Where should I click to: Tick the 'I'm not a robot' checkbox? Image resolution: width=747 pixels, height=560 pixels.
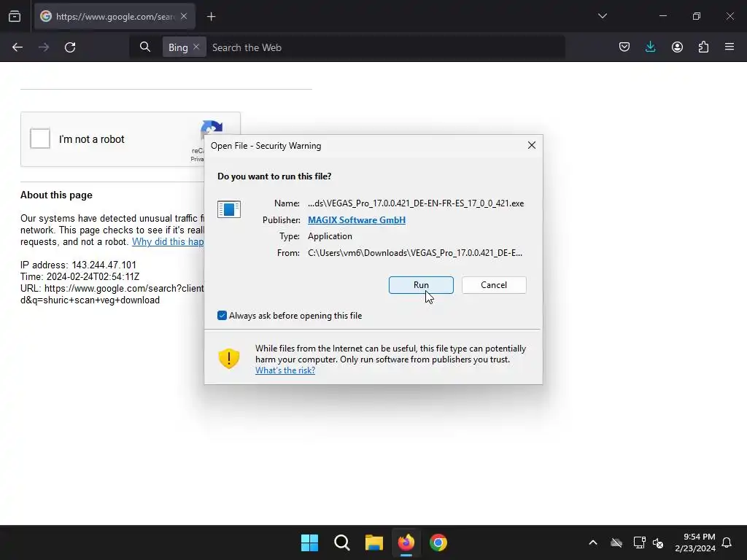click(40, 139)
